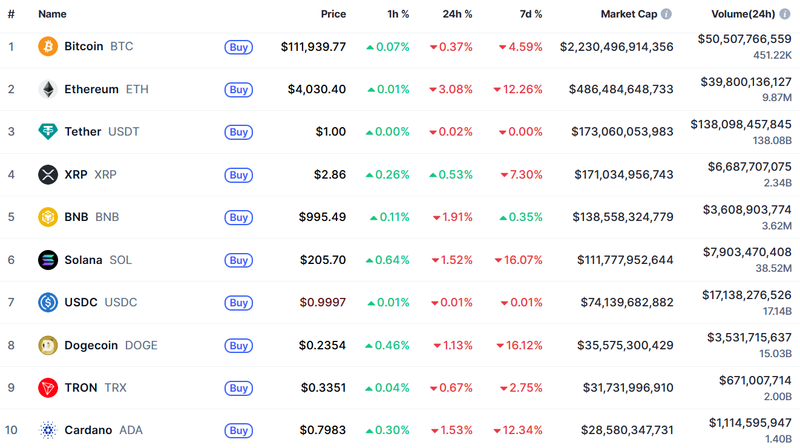Viewport: 800px width, 448px height.
Task: Open Market Cap info tooltip icon
Action: [667, 15]
